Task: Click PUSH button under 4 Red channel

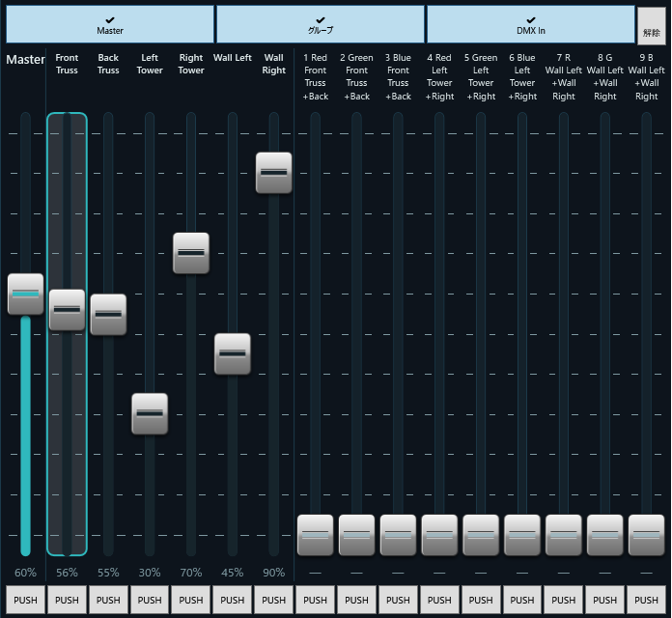Action: click(439, 600)
